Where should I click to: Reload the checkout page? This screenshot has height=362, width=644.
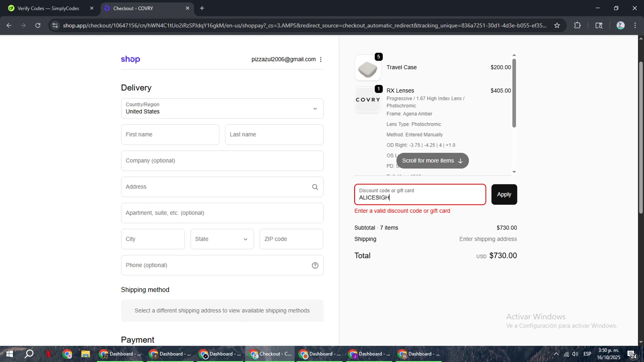click(x=38, y=25)
